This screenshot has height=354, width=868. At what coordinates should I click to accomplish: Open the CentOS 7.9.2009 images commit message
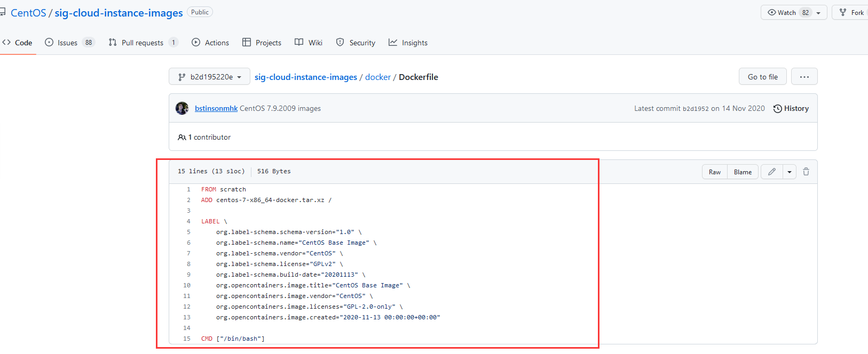click(x=280, y=108)
